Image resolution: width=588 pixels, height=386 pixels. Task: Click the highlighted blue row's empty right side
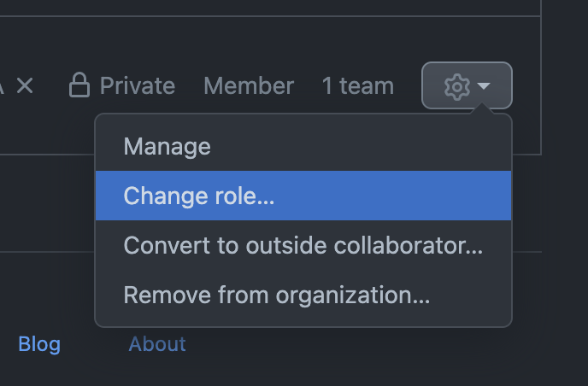(392, 196)
